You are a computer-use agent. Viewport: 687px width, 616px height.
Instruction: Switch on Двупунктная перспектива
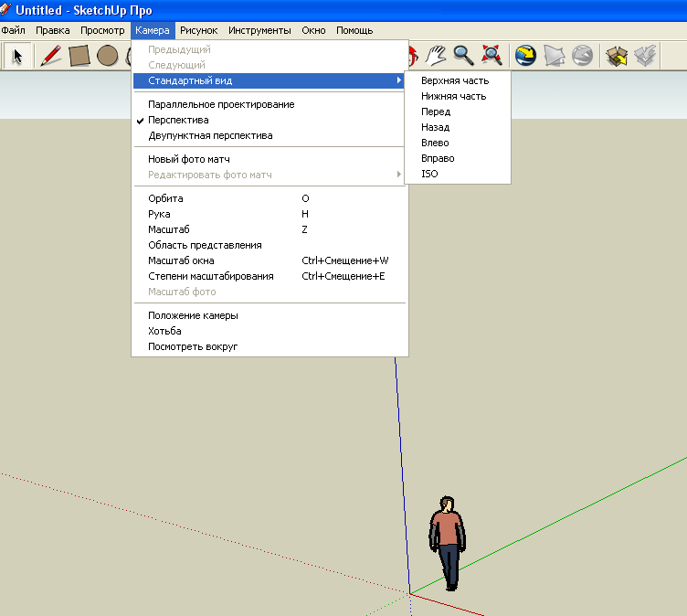[210, 135]
